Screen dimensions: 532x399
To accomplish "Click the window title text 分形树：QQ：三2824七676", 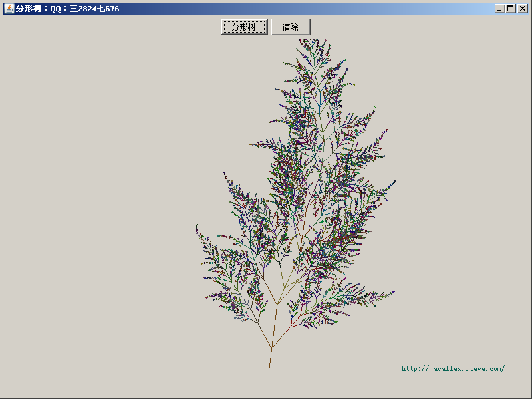I will (x=67, y=9).
